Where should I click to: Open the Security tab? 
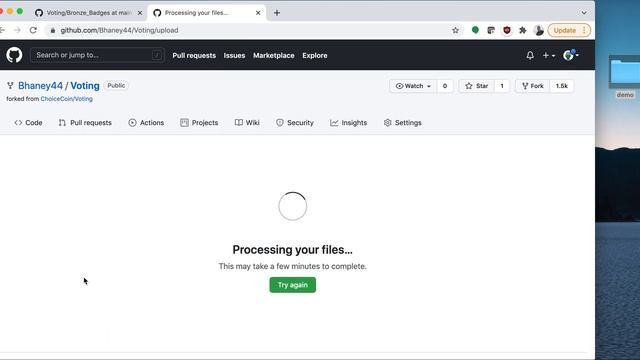[295, 122]
